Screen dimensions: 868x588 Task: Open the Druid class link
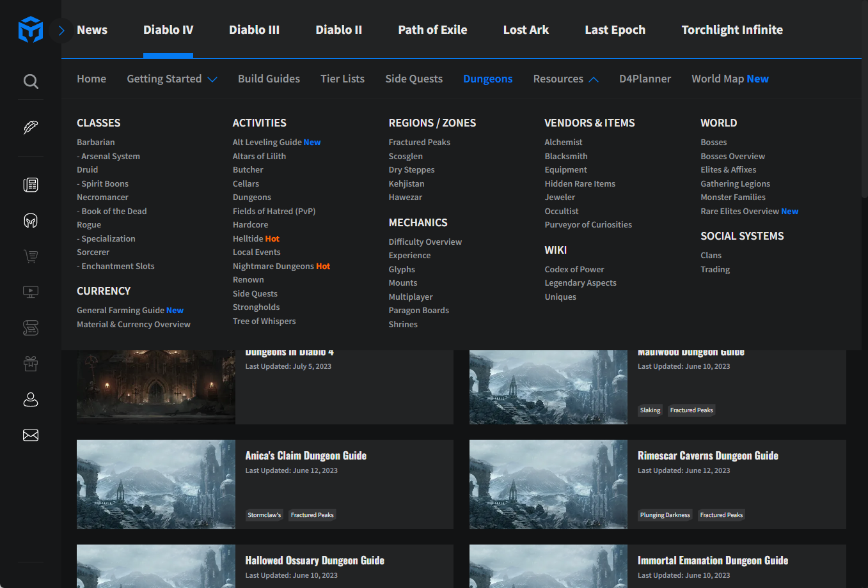88,169
